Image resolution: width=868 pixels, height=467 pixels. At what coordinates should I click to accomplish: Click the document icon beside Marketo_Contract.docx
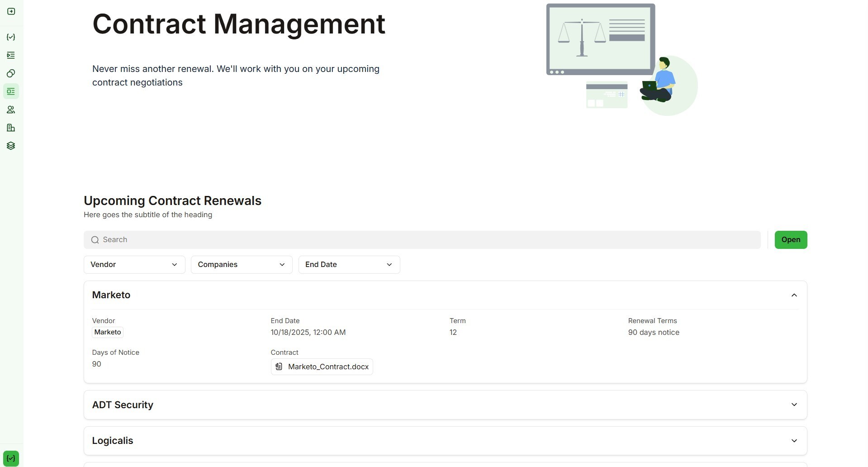pos(279,367)
